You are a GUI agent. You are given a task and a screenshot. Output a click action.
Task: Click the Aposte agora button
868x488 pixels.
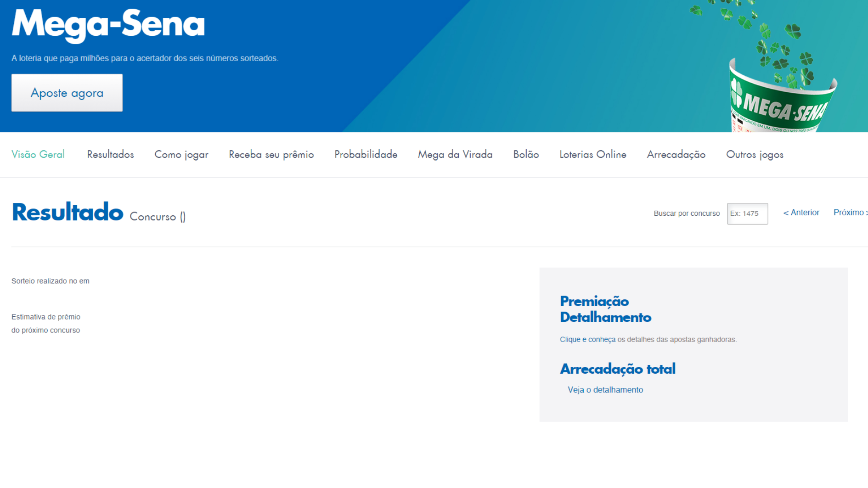pos(67,93)
